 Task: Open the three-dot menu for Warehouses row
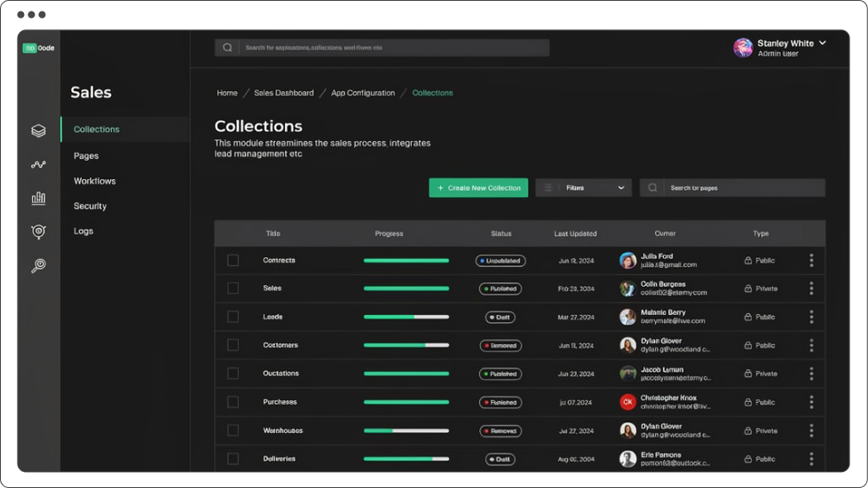click(811, 430)
